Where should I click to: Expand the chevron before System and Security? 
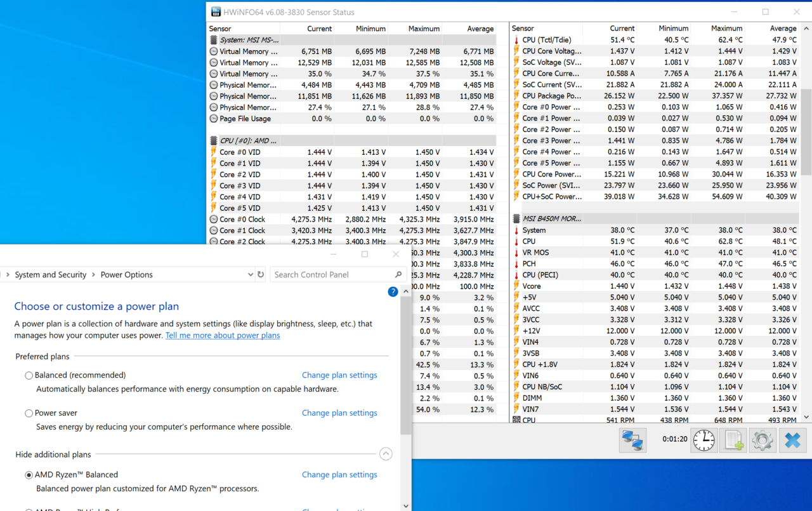click(x=8, y=275)
